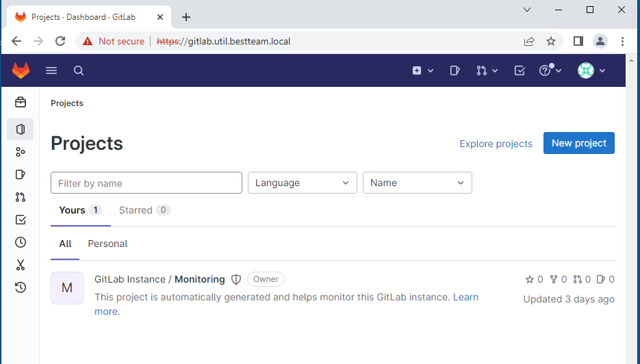The height and width of the screenshot is (364, 640).
Task: Click Monitoring project issues count
Action: (x=606, y=280)
